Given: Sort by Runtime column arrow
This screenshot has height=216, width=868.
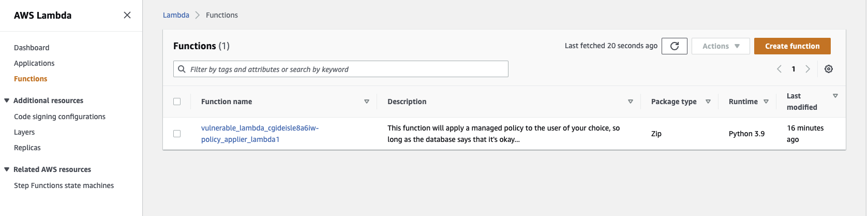Looking at the screenshot, I should [x=766, y=102].
